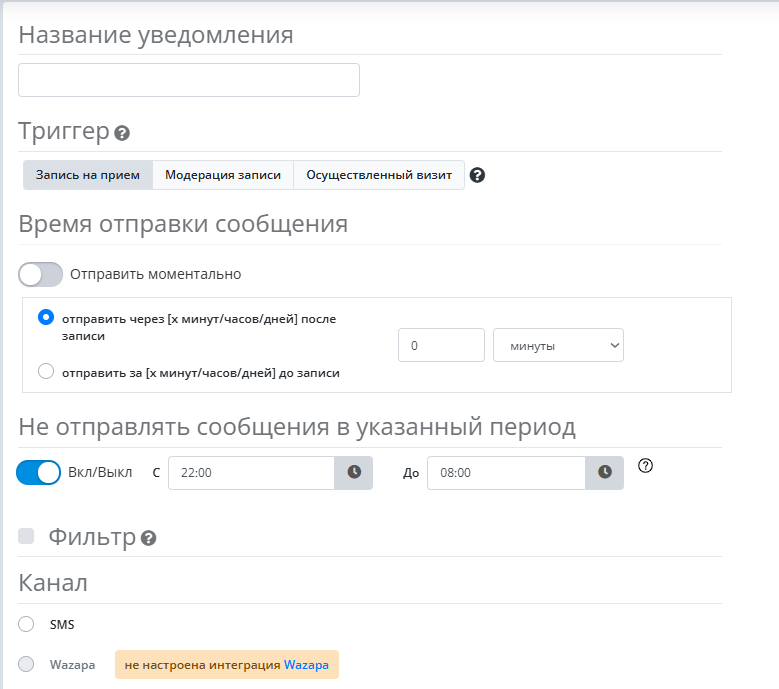Switch to Запись на прием trigger tab
779x689 pixels.
pyautogui.click(x=88, y=175)
